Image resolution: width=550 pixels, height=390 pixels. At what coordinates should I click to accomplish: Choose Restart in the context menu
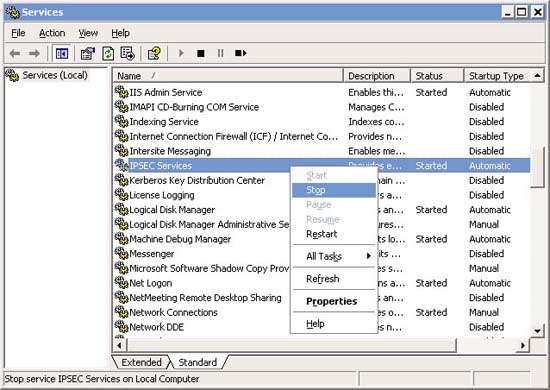tap(334, 234)
